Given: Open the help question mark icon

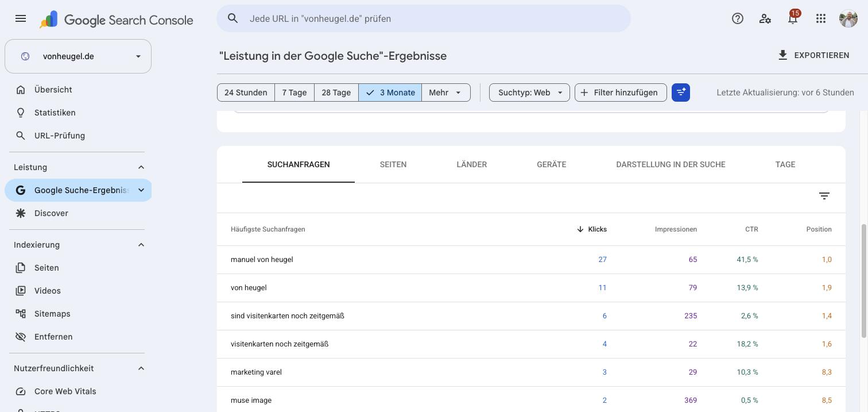Looking at the screenshot, I should coord(738,18).
